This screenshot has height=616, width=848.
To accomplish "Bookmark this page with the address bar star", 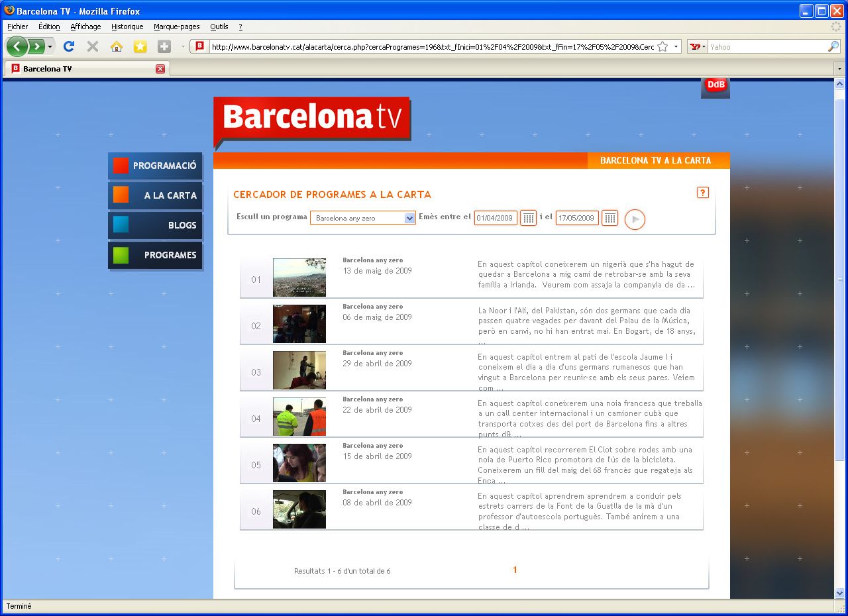I will (662, 46).
